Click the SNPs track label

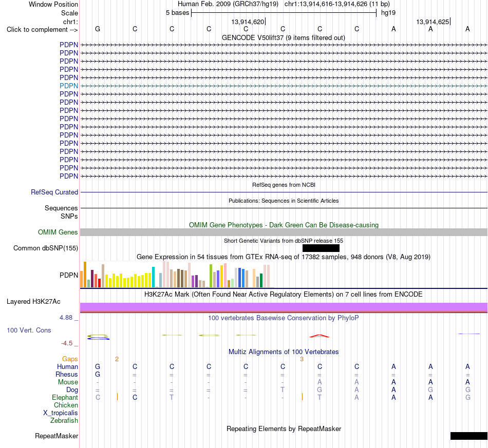click(69, 216)
